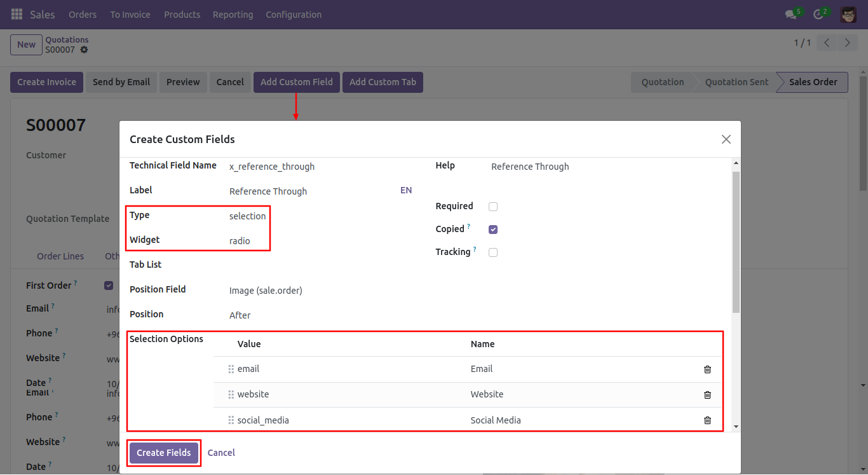Screen dimensions: 868x475
Task: Open the conversations chat icon
Action: tap(790, 14)
